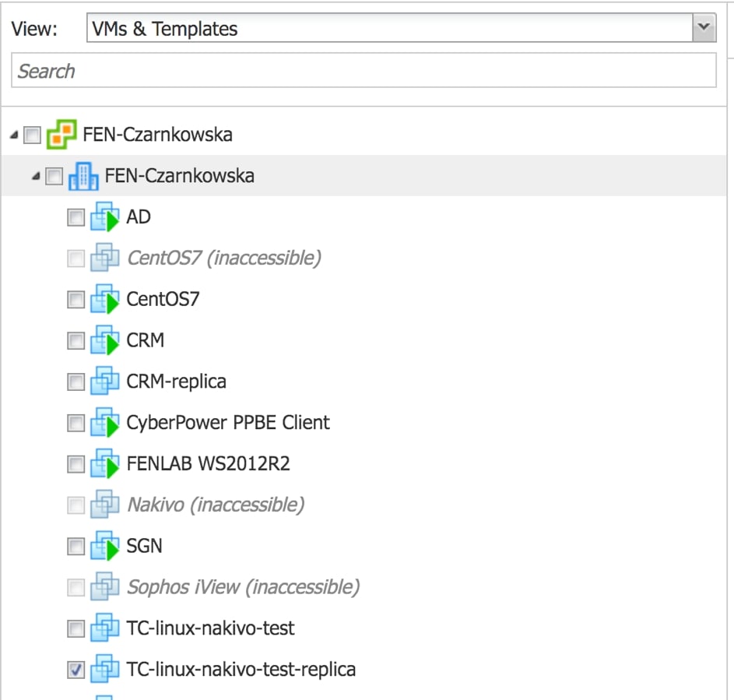Select the CyberPower PPBE Client label
The image size is (734, 700).
pyautogui.click(x=227, y=423)
